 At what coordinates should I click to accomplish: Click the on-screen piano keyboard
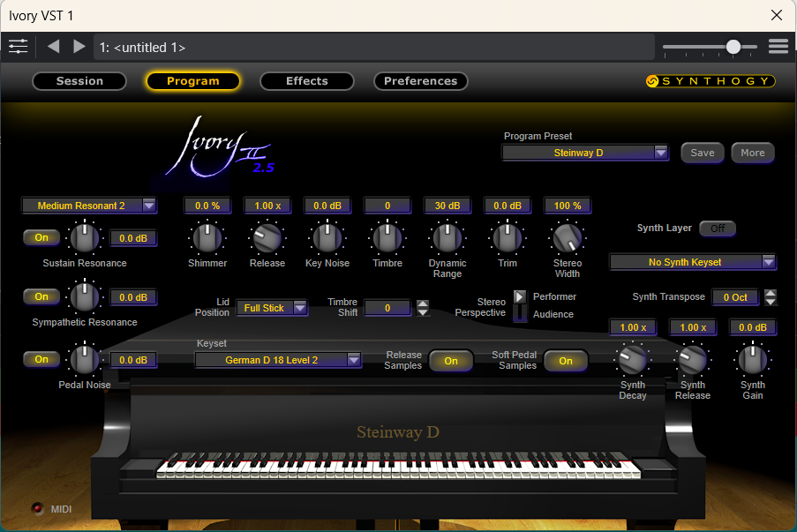click(x=399, y=465)
